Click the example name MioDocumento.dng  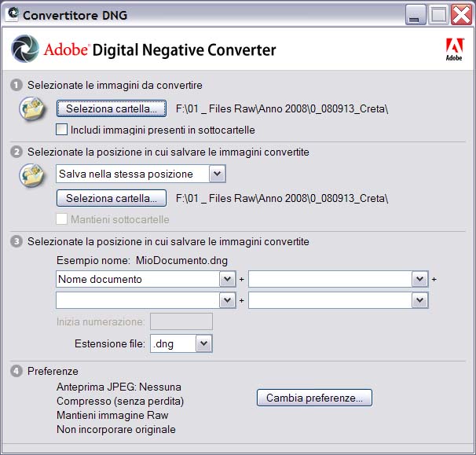[x=181, y=260]
